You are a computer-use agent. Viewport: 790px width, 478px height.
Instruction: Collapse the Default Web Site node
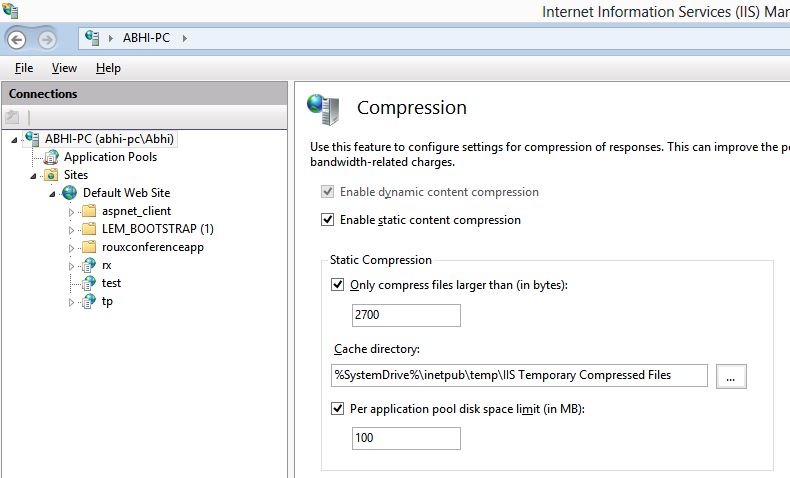point(52,194)
